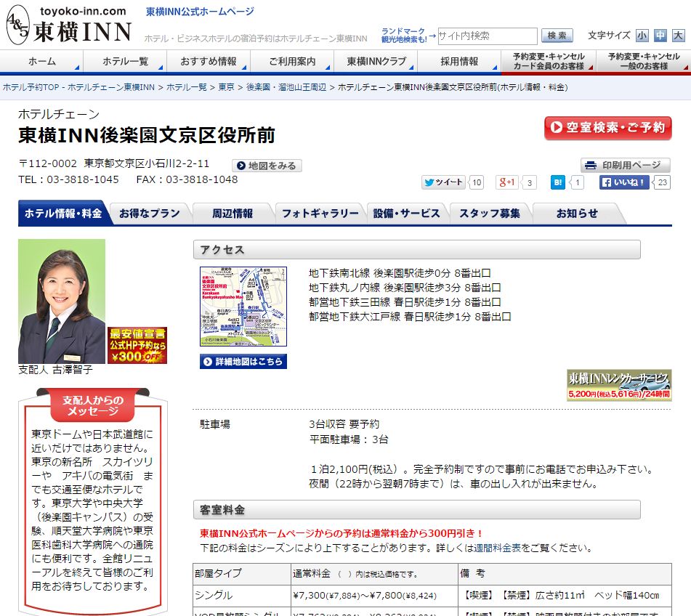
Task: Click the 詳細地図はこちら button
Action: (x=243, y=361)
